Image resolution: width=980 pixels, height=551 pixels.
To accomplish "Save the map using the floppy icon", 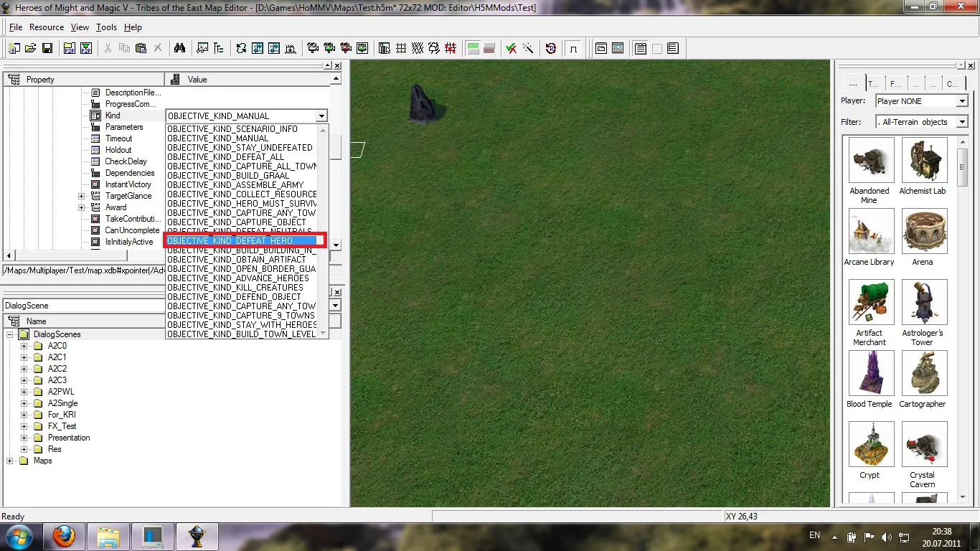I will [x=47, y=48].
